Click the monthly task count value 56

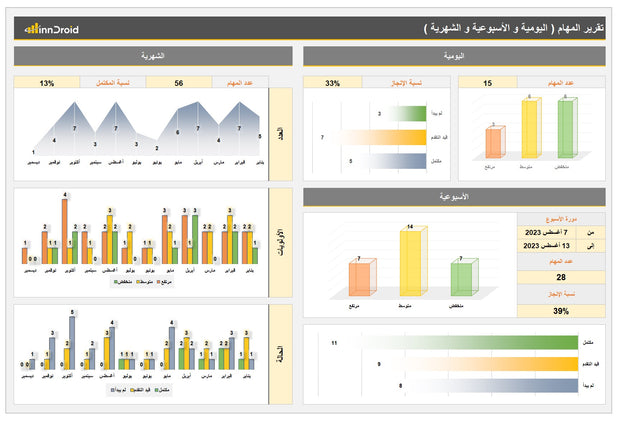click(179, 83)
